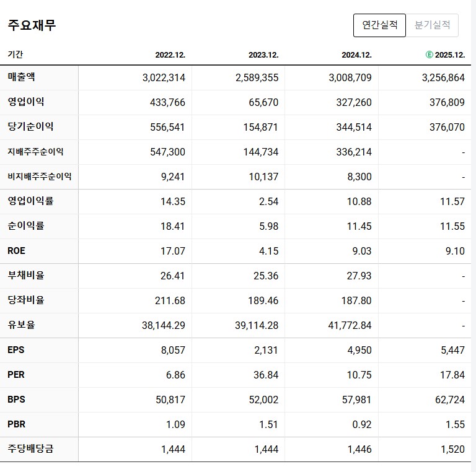
Task: Click ROE value 17.07
Action: 173,251
